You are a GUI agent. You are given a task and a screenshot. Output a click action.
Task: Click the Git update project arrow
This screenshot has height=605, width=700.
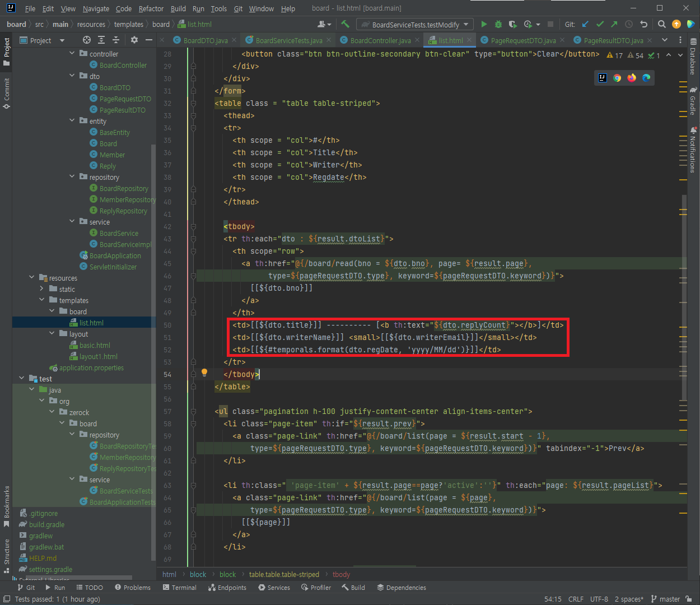(586, 24)
